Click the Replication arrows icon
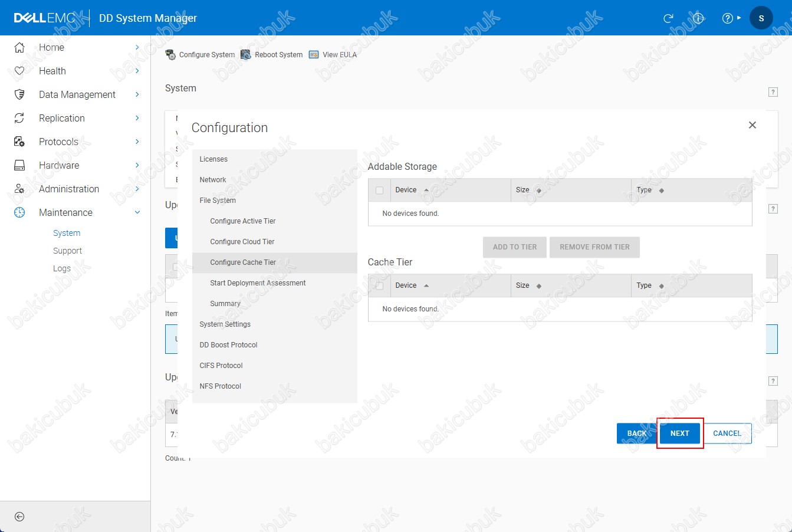Viewport: 792px width, 532px height. point(19,118)
